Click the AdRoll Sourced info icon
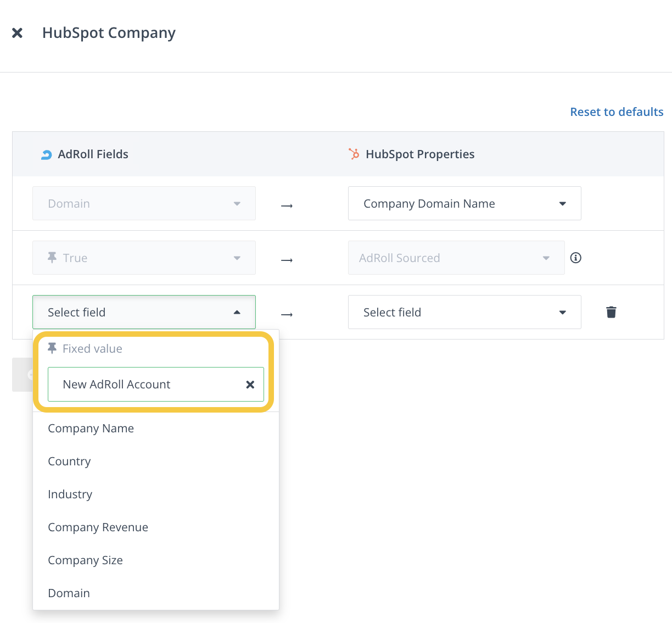Viewport: 672px width, 623px height. coord(575,258)
